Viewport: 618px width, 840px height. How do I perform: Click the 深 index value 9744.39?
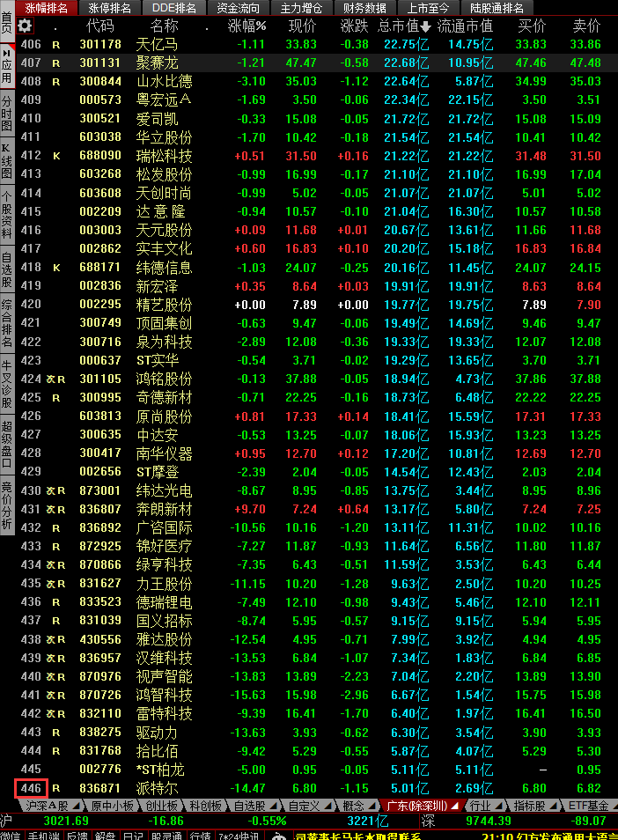tap(488, 821)
